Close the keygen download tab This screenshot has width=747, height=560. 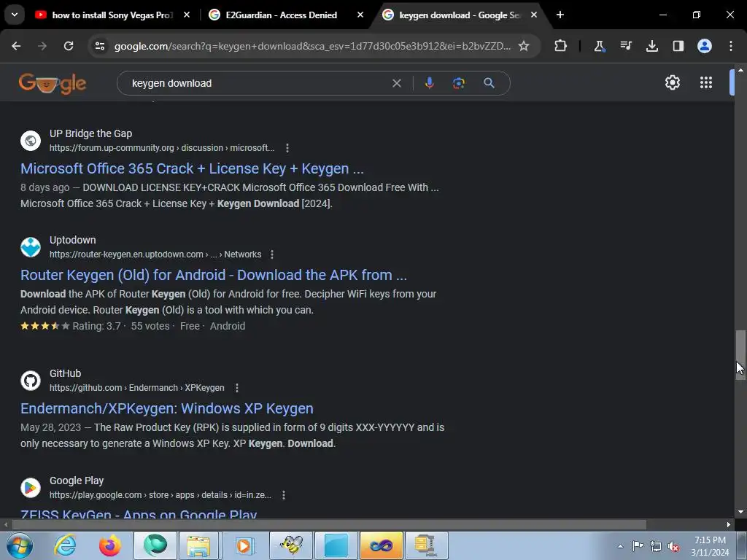pos(534,15)
